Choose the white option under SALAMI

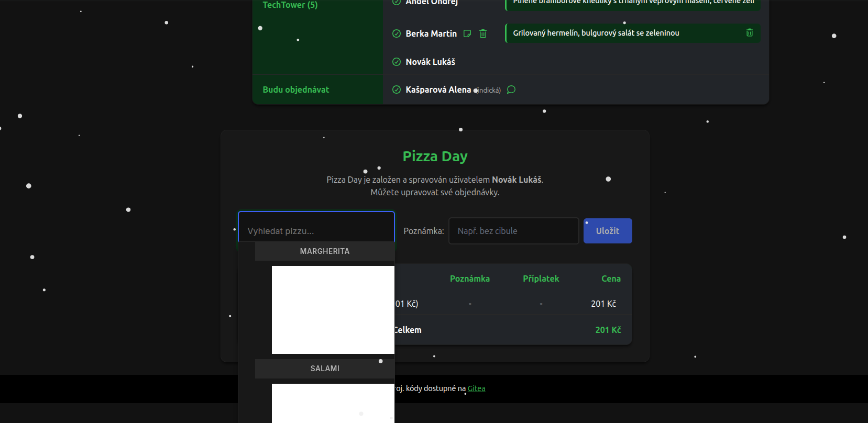click(x=333, y=403)
